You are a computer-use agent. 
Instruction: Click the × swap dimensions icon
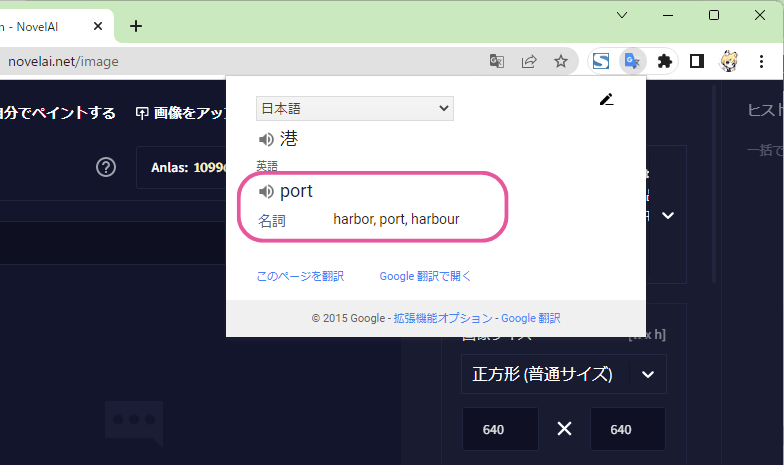pos(564,429)
